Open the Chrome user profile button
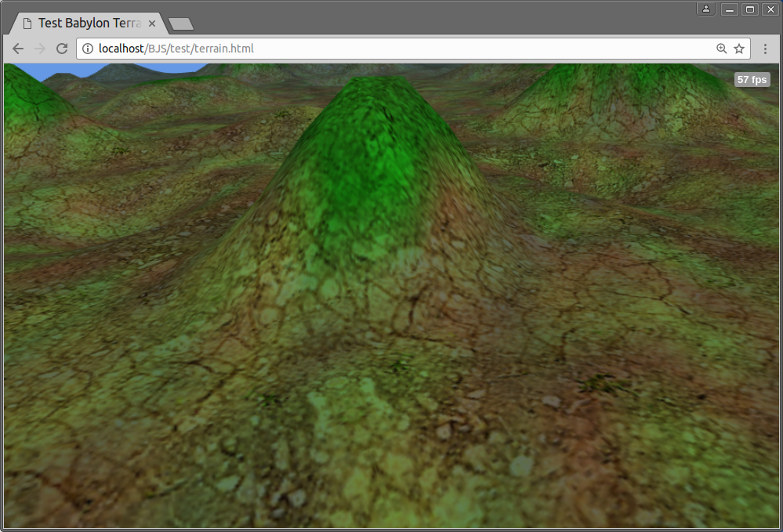This screenshot has width=783, height=532. click(x=706, y=9)
